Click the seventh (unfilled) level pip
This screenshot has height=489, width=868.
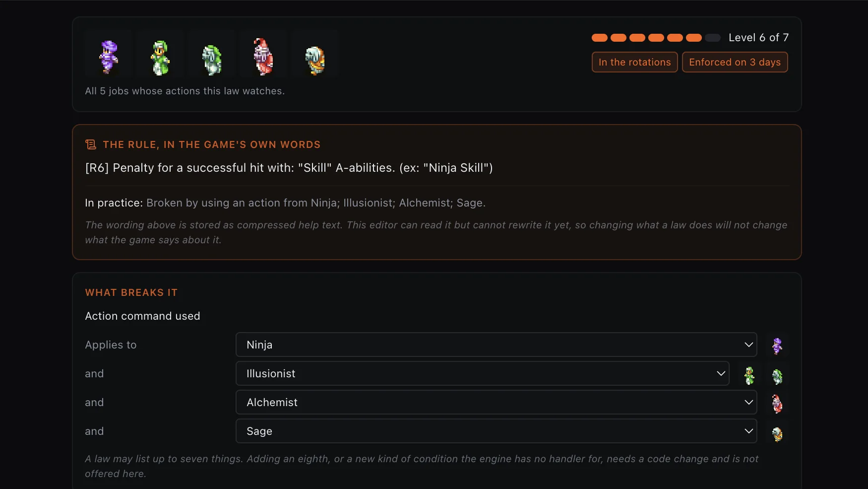(713, 38)
